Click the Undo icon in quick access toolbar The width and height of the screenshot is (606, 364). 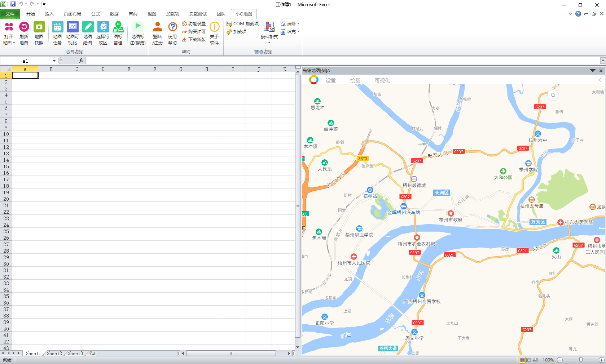[21, 4]
